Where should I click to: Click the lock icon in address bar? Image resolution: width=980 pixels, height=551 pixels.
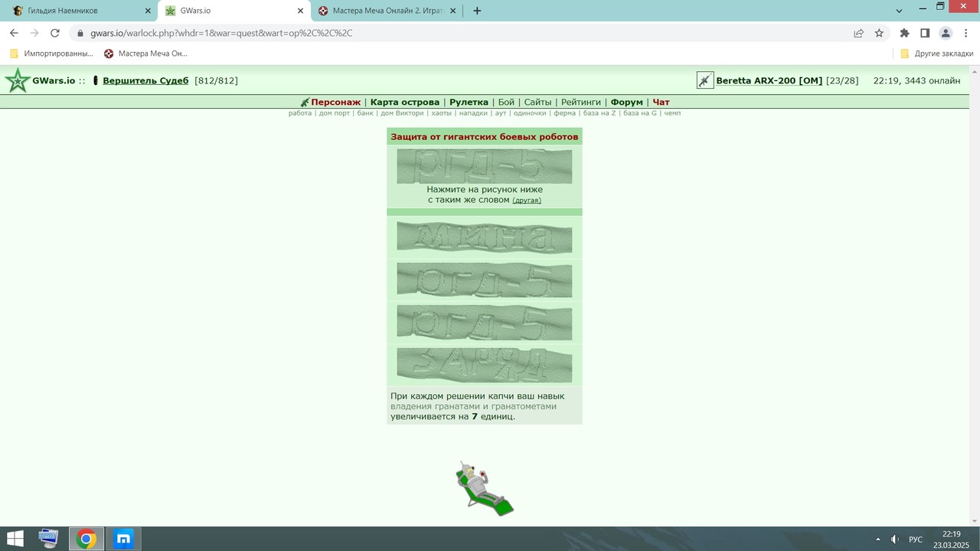pos(80,33)
